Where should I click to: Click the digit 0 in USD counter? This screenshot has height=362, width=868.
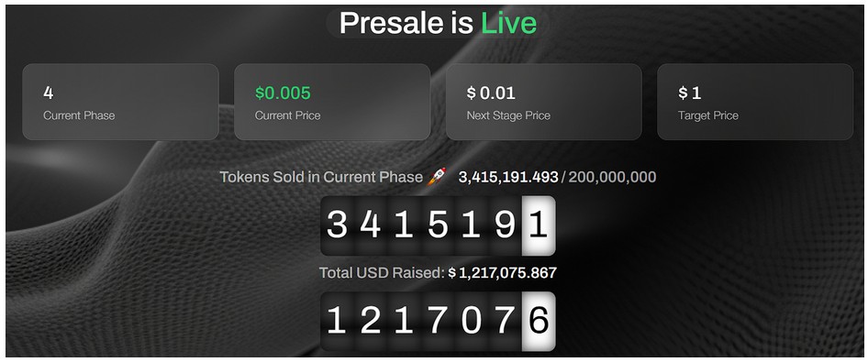pos(471,321)
